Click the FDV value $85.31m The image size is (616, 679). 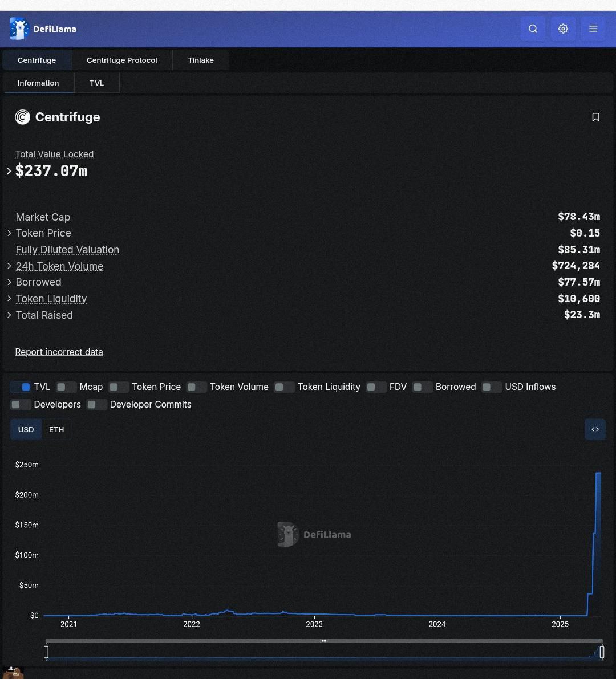pyautogui.click(x=579, y=250)
